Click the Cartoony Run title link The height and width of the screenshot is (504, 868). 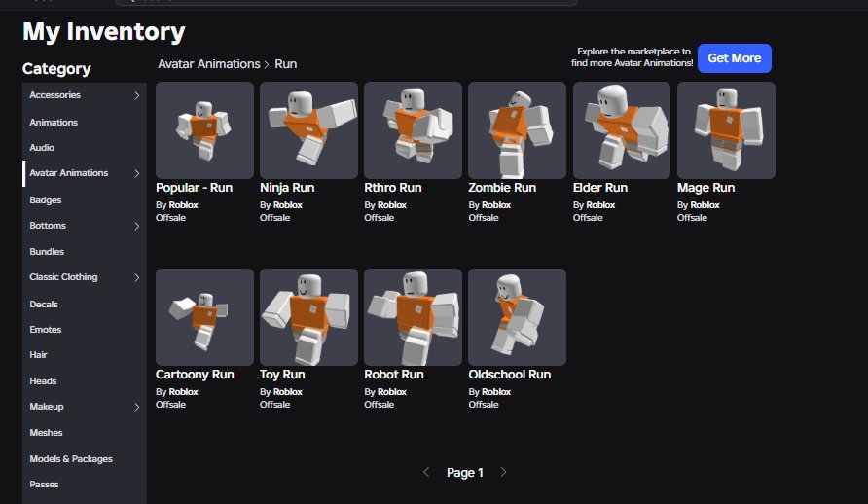pos(195,375)
